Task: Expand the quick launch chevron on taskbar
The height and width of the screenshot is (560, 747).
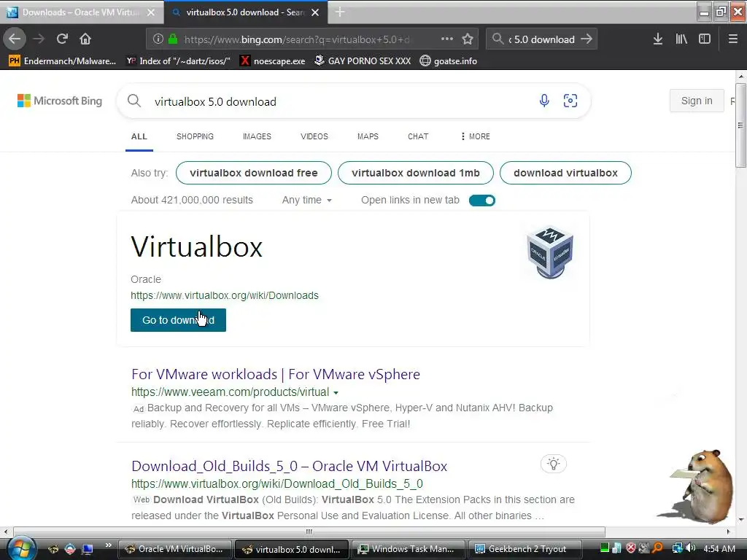Action: [x=109, y=545]
